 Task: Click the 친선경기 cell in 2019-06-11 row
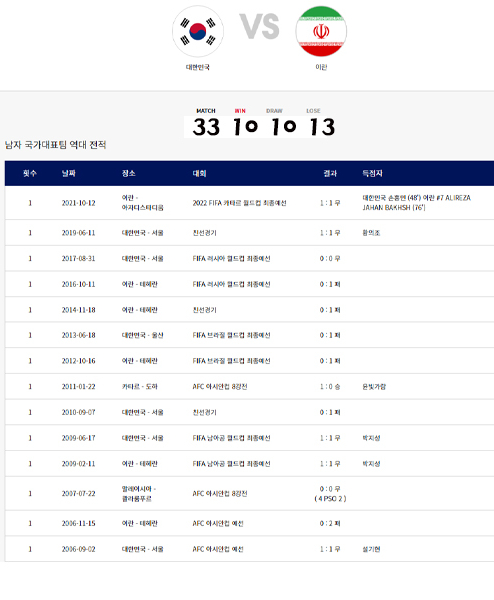pyautogui.click(x=204, y=233)
